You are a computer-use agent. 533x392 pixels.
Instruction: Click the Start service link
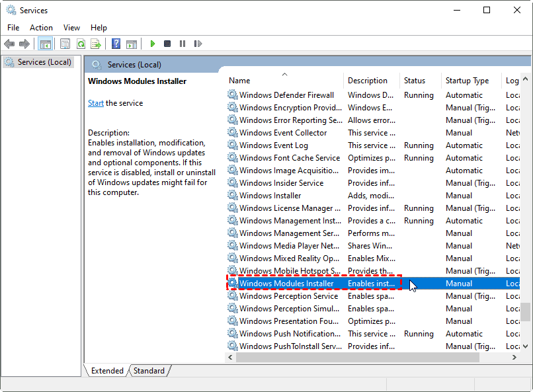96,103
